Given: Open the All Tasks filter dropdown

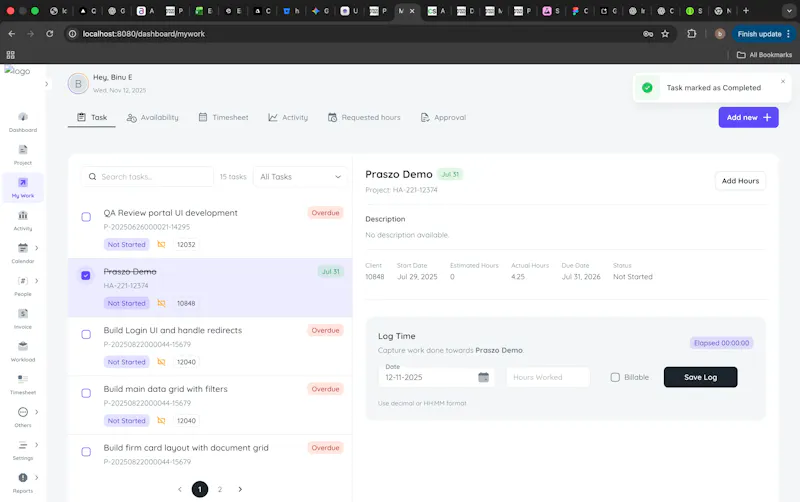Looking at the screenshot, I should coord(301,177).
